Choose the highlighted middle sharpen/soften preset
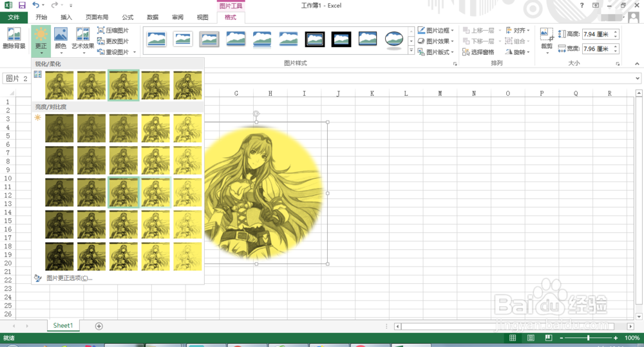 point(124,86)
